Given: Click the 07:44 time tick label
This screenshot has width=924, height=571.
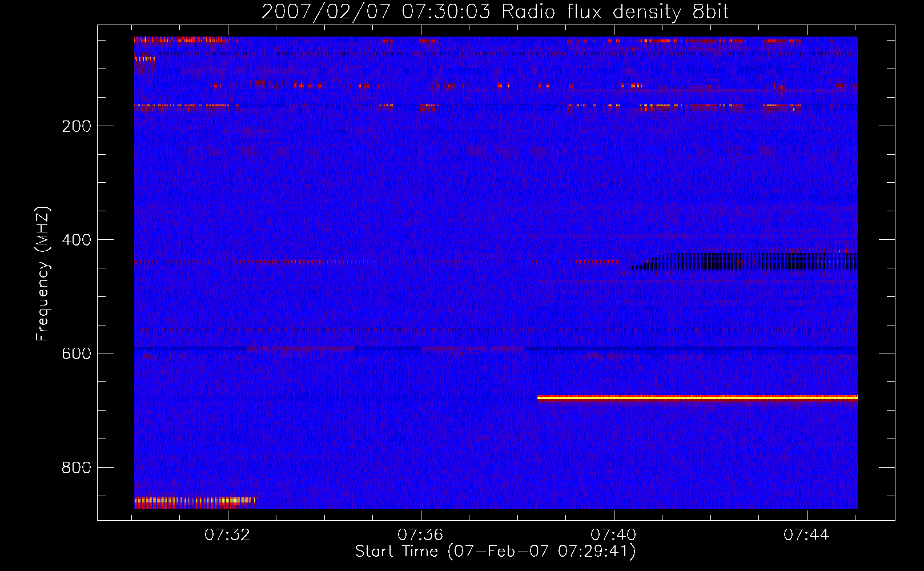Looking at the screenshot, I should (806, 535).
